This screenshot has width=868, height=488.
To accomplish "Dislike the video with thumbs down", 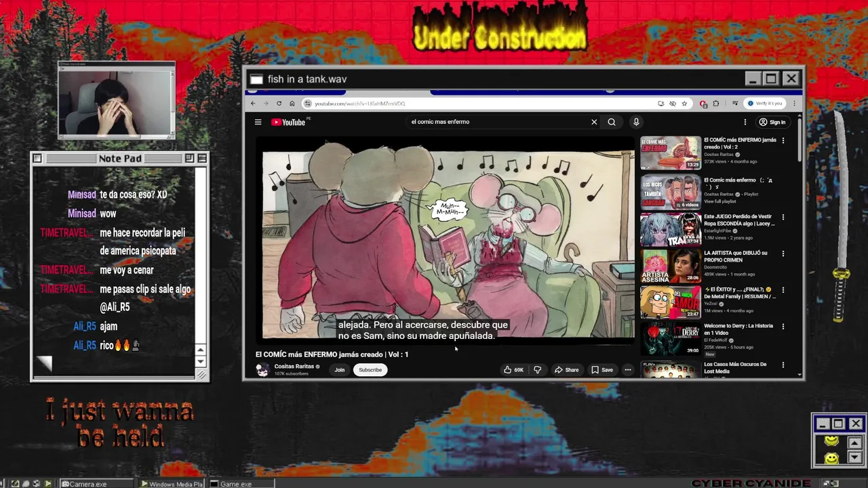I will pyautogui.click(x=537, y=370).
